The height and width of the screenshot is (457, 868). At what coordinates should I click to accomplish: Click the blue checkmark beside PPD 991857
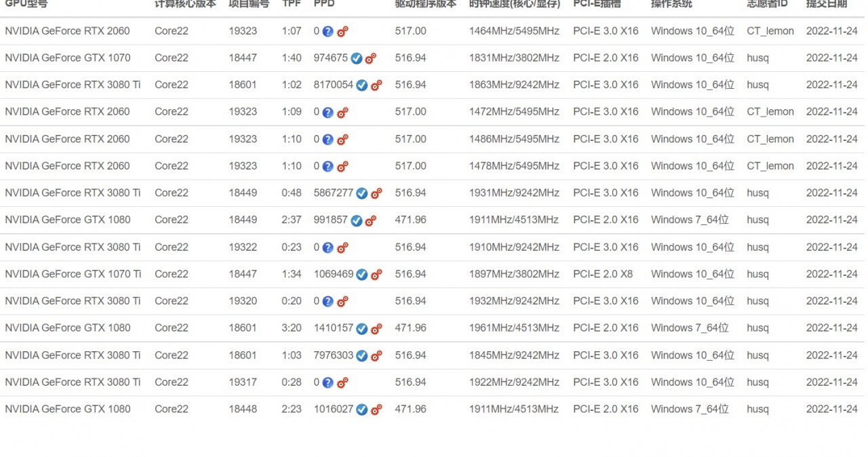357,220
